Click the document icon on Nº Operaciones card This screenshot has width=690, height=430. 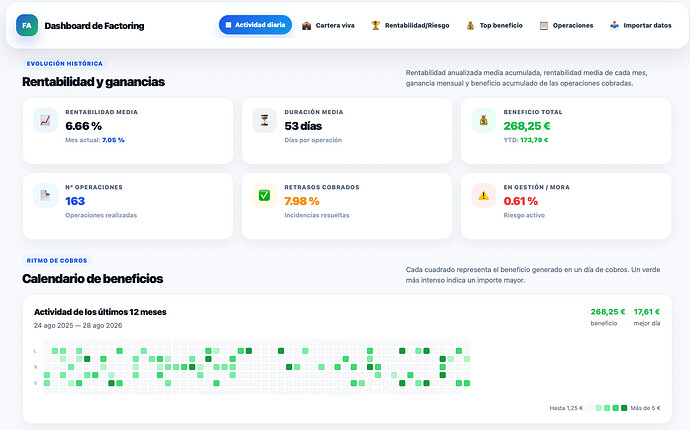coord(45,195)
